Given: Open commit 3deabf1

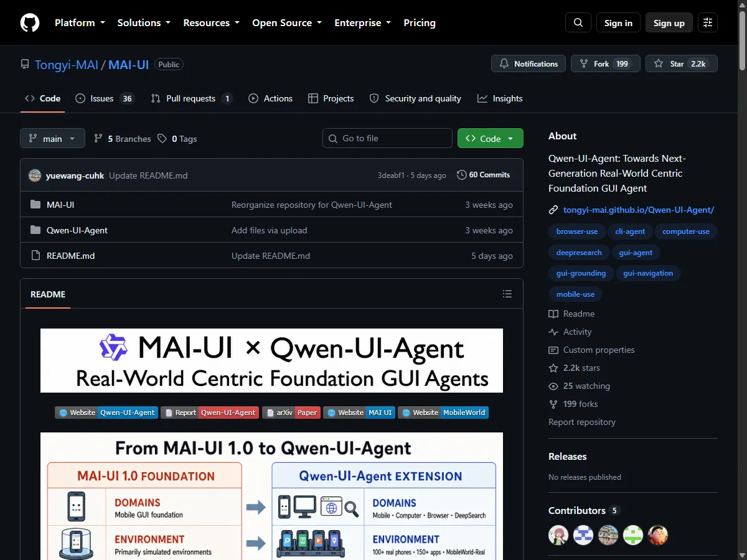Looking at the screenshot, I should (391, 175).
